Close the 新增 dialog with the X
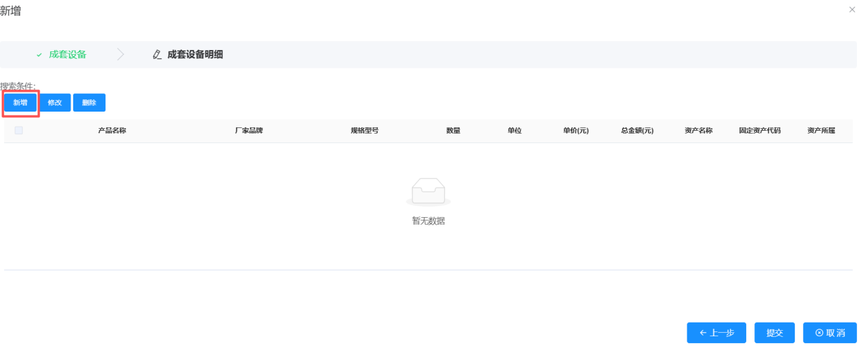Image resolution: width=868 pixels, height=352 pixels. (x=852, y=10)
